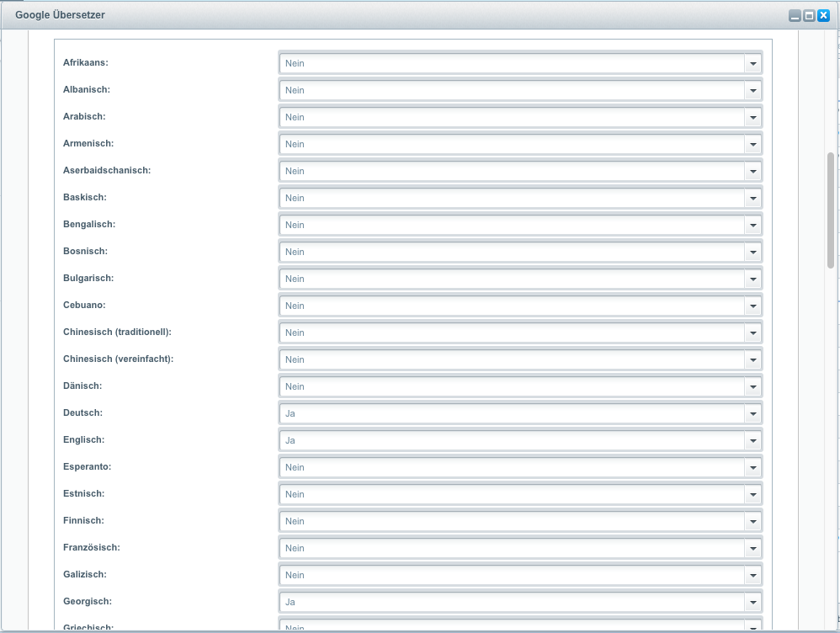The height and width of the screenshot is (633, 840).
Task: Open the Arabisch dropdown arrow
Action: pyautogui.click(x=752, y=117)
